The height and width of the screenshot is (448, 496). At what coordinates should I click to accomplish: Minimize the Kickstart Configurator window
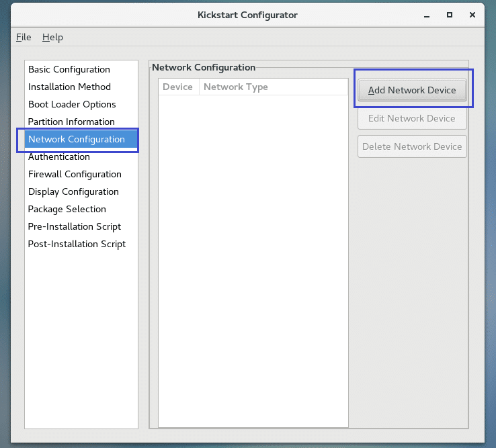[428, 14]
